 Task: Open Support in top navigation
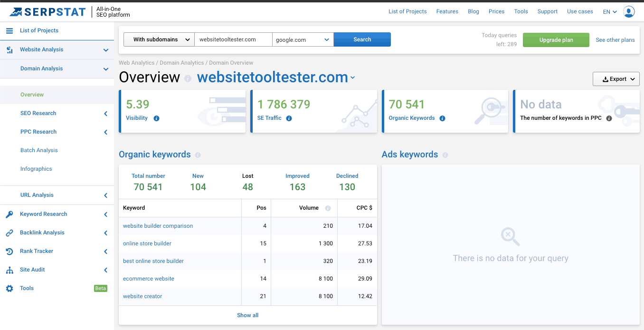point(548,11)
